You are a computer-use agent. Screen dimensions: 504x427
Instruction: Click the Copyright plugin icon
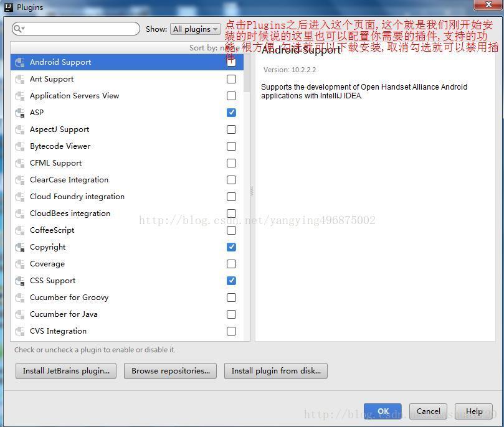click(19, 247)
